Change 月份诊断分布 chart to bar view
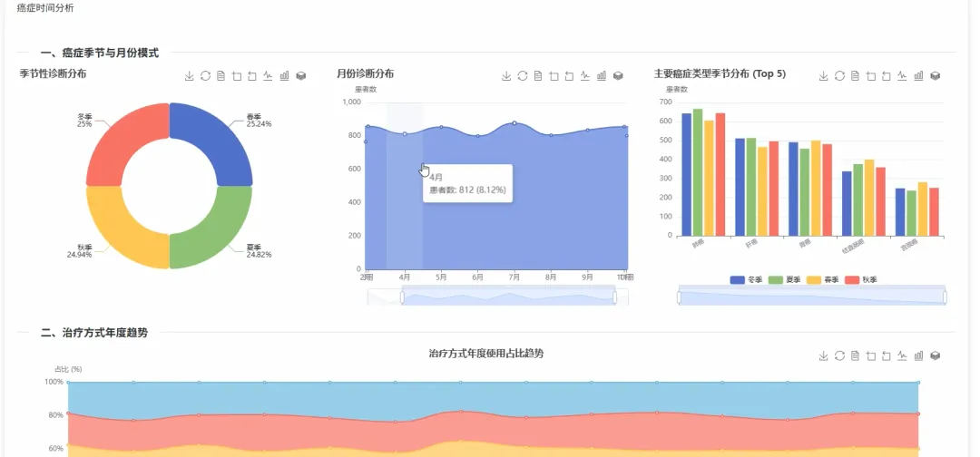 click(602, 76)
